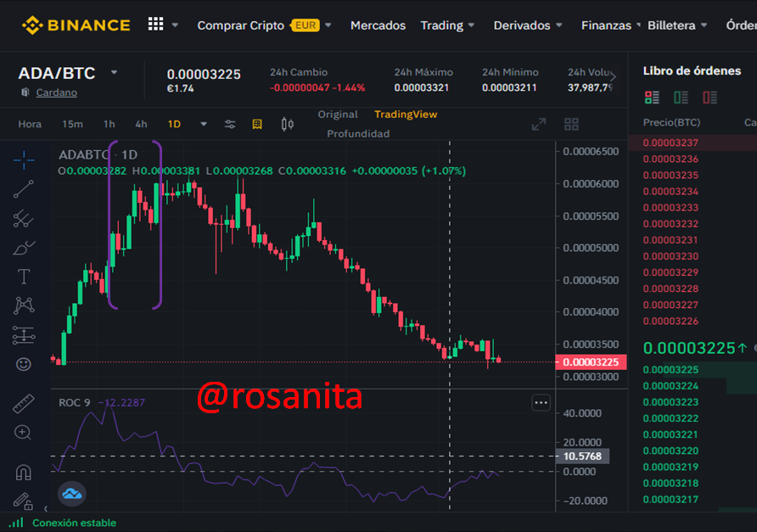Select the crosshair cursor tool
Viewport: 757px width, 532px height.
(x=24, y=160)
